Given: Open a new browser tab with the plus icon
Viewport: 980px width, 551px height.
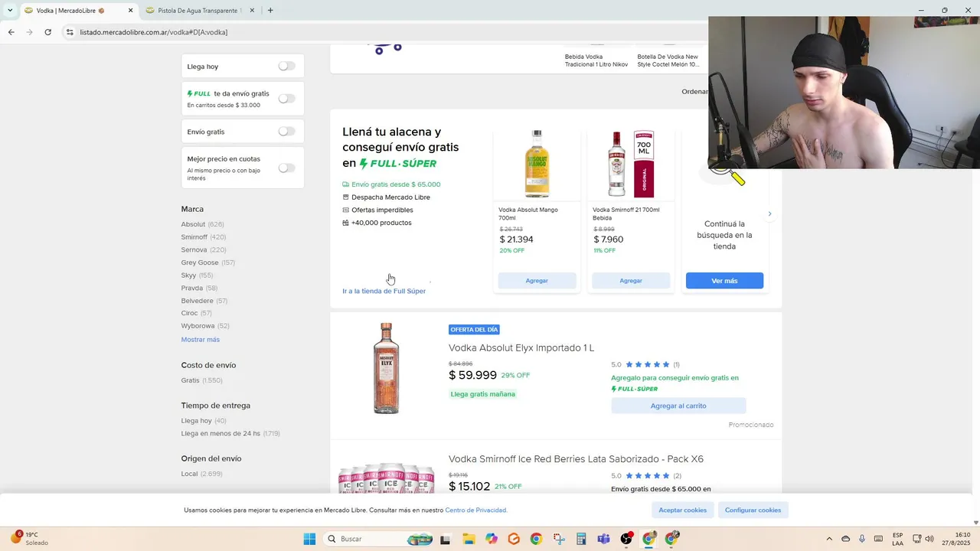Looking at the screenshot, I should tap(270, 11).
